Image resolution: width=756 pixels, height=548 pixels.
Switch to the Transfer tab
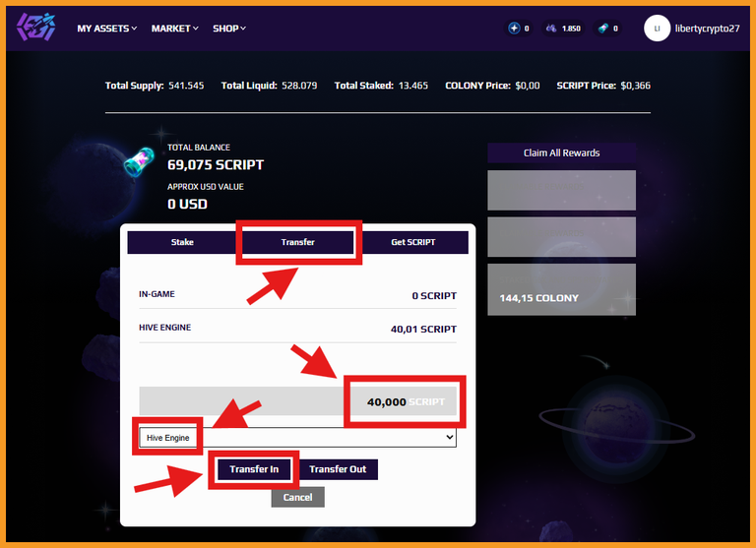coord(298,242)
